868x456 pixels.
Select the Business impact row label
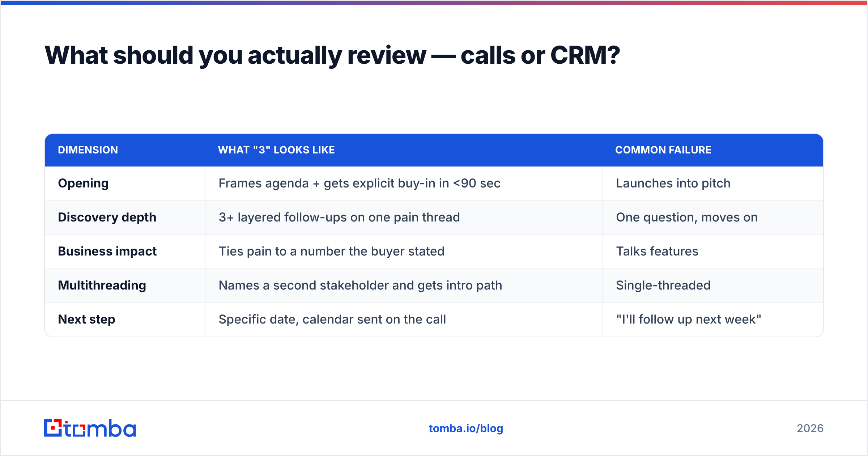point(107,251)
